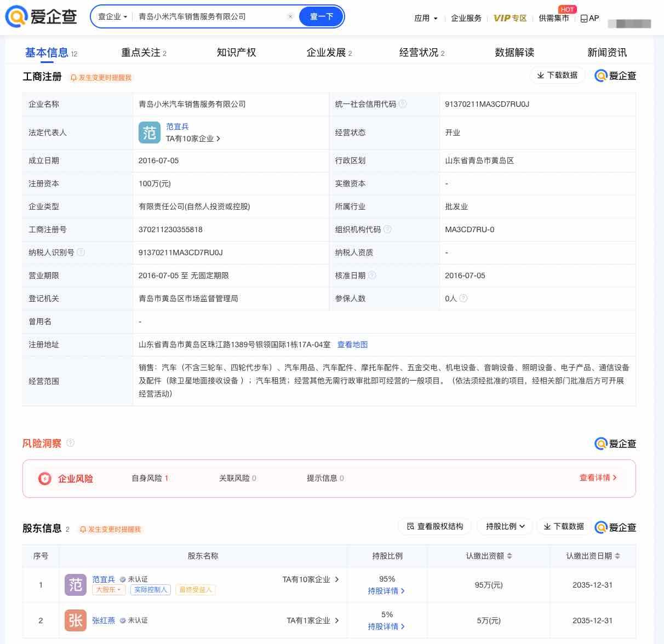Click 下载数据 in the 工商注册 section
This screenshot has width=664, height=644.
(557, 75)
